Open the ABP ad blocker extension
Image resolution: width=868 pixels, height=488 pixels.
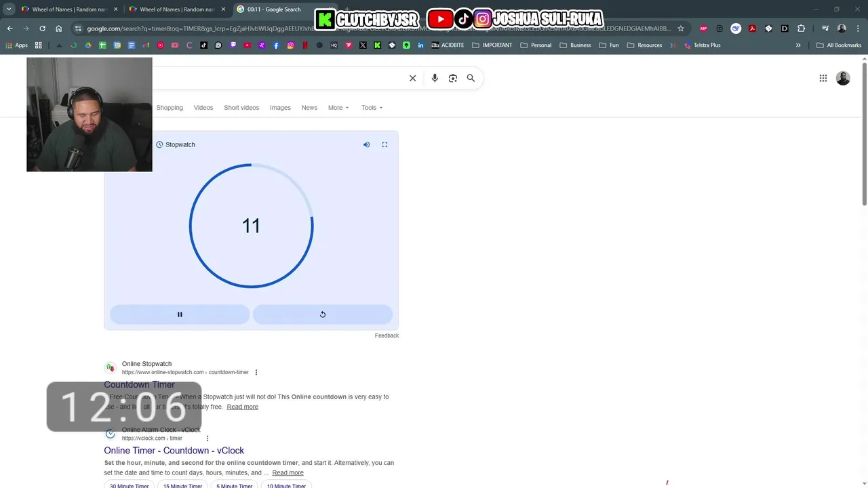coord(703,28)
